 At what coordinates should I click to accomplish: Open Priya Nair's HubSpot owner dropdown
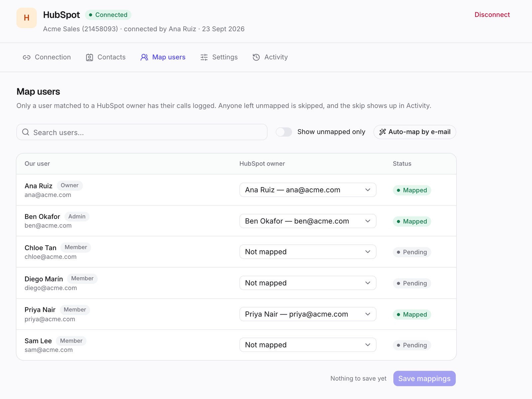(x=308, y=314)
